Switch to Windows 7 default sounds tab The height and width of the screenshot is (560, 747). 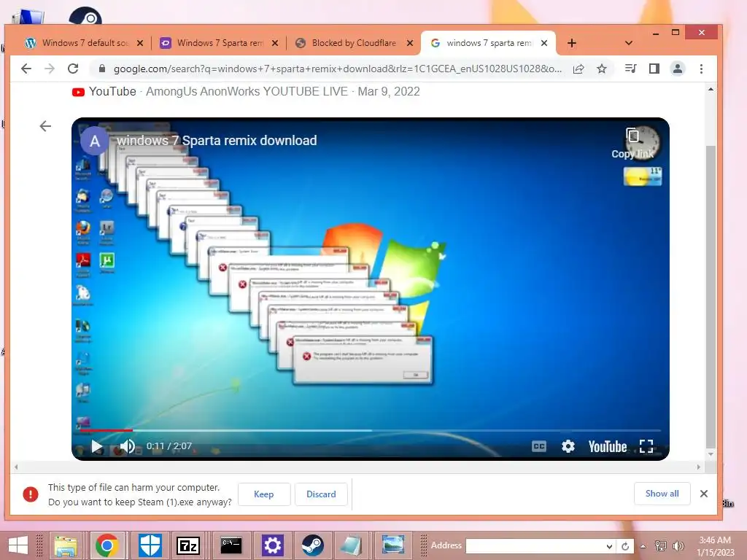pyautogui.click(x=85, y=43)
